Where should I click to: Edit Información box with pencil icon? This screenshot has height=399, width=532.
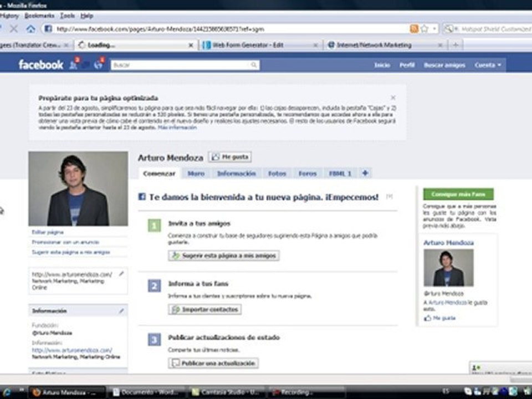coord(121,311)
